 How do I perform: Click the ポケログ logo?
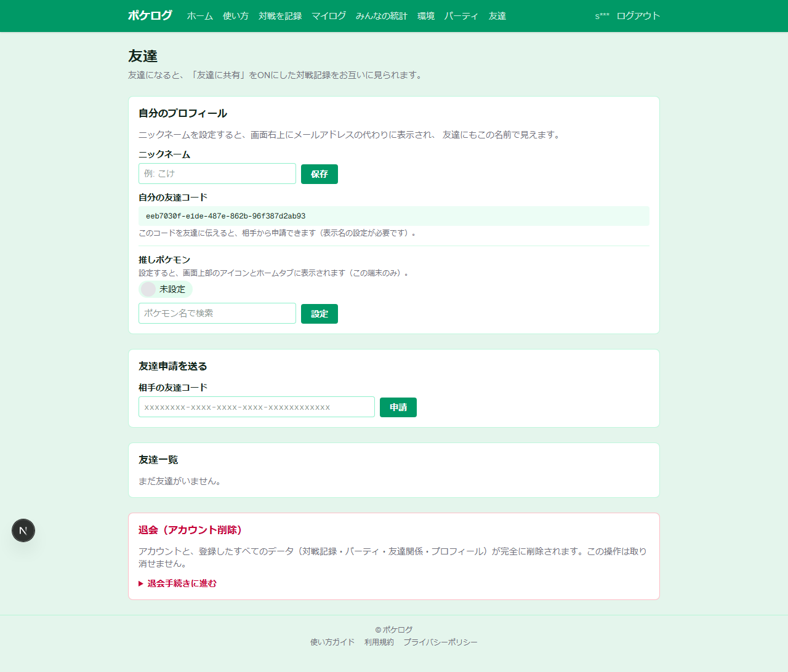pos(150,15)
